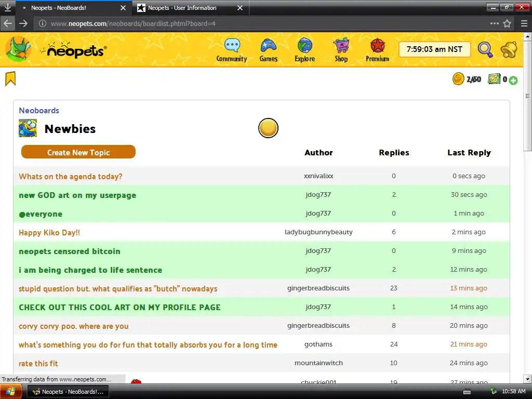Click the yellow bookmark ribbon icon
This screenshot has height=399, width=532.
[x=10, y=79]
